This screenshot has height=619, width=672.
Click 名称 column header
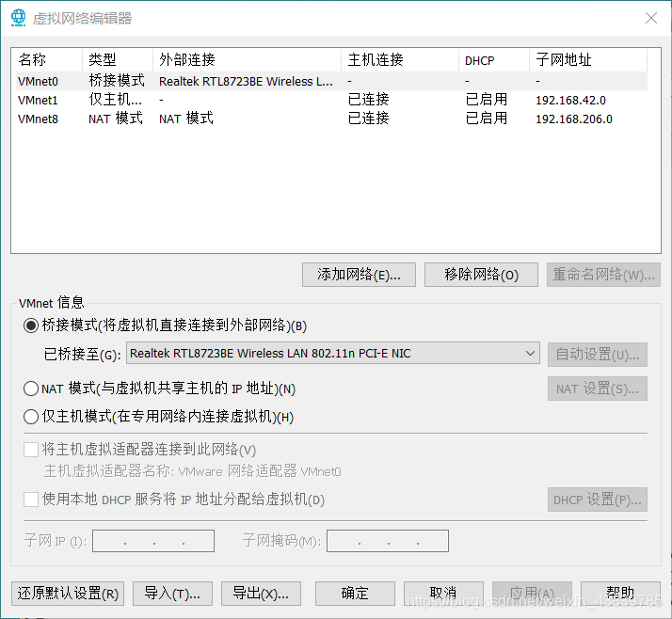tap(48, 59)
